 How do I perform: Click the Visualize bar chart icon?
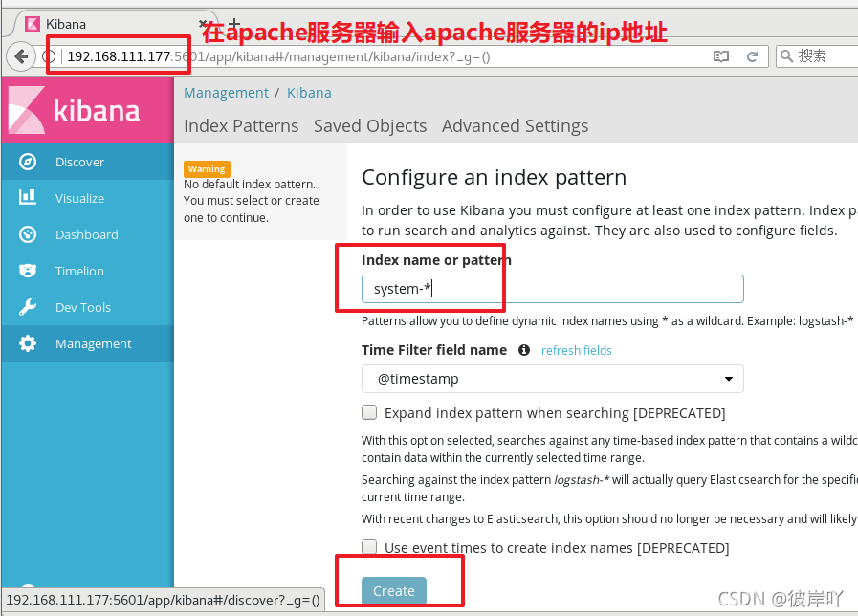[x=28, y=197]
